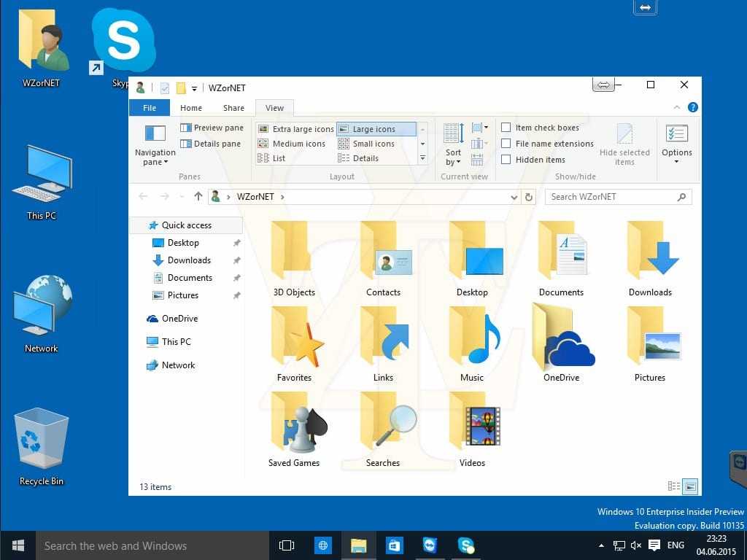747x560 pixels.
Task: Open Quick Access Toolbar customize dropdown
Action: [x=195, y=88]
